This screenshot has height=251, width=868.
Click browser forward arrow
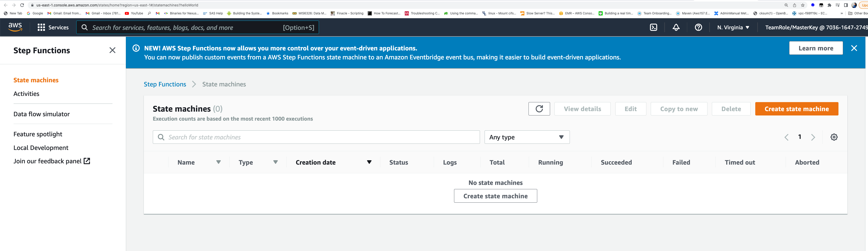14,5
